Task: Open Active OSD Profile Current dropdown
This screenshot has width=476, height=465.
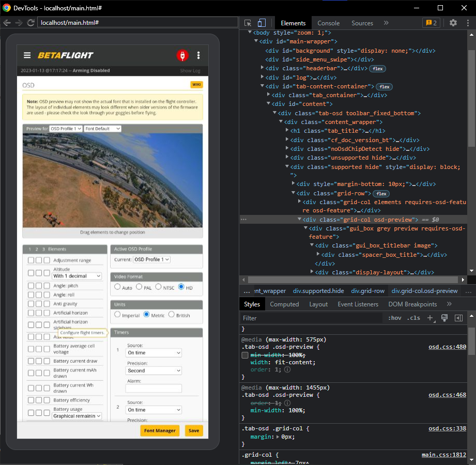Action: click(152, 259)
